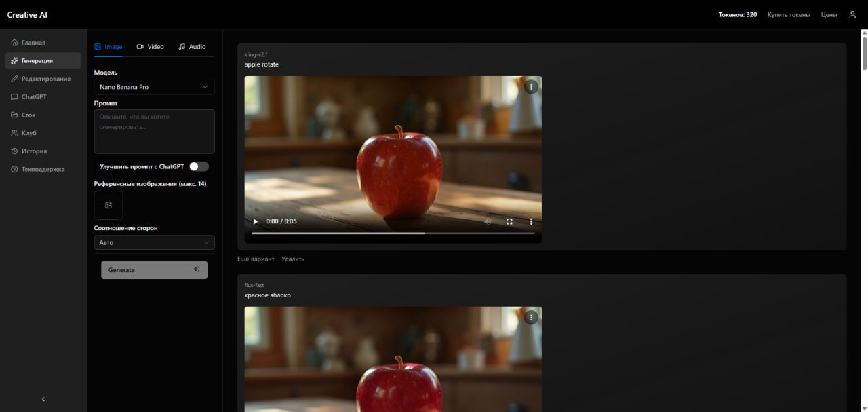Click the красное яблоко image thumbnail
Screen dimensions: 868x412
[393, 359]
